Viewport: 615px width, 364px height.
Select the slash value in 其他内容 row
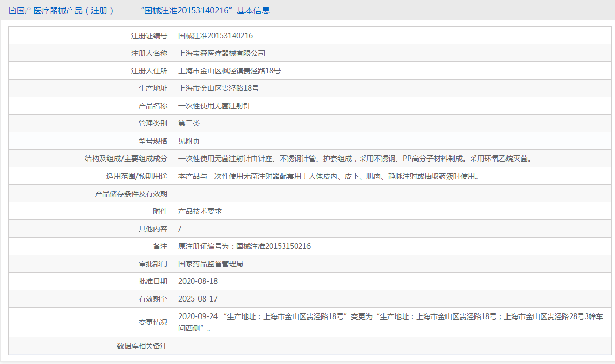pyautogui.click(x=180, y=229)
